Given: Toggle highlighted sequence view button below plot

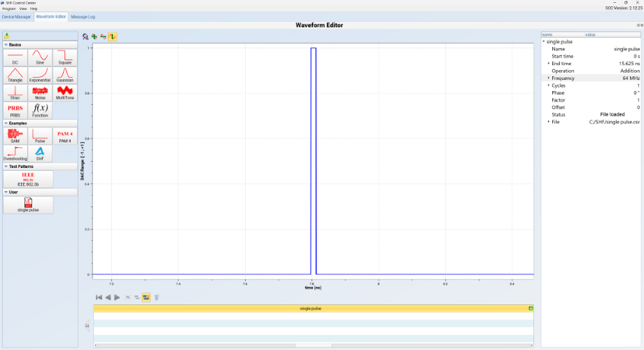Looking at the screenshot, I should pos(146,297).
